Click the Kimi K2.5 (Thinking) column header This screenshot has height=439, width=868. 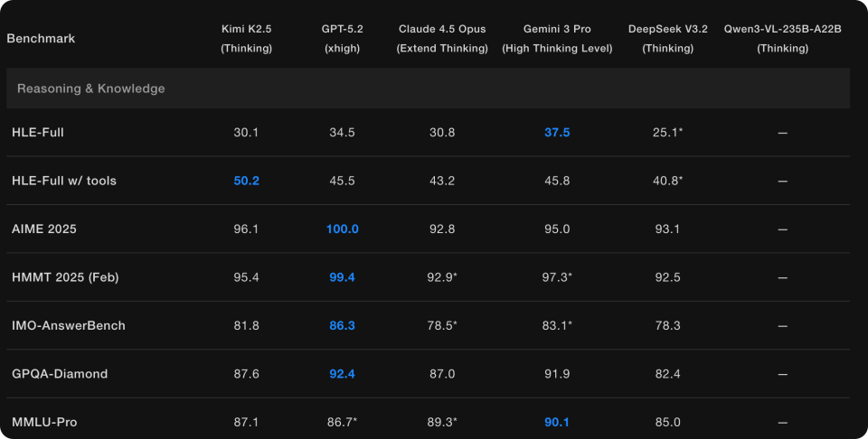point(246,39)
